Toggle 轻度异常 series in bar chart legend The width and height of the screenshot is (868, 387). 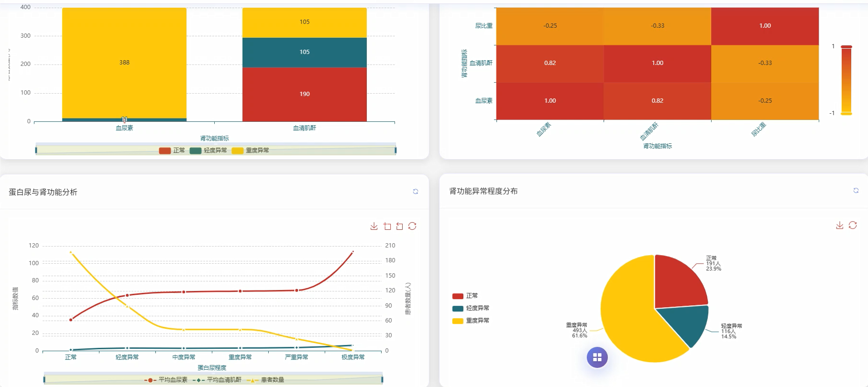click(x=209, y=150)
